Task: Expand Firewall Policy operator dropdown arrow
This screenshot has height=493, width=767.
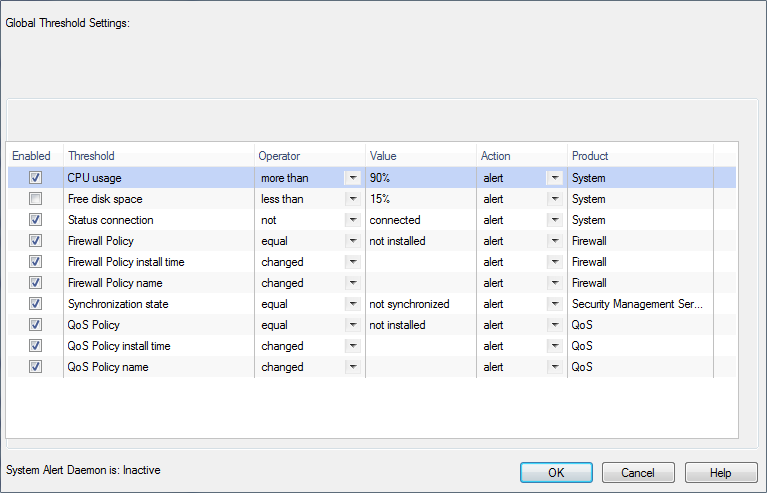Action: pyautogui.click(x=352, y=241)
